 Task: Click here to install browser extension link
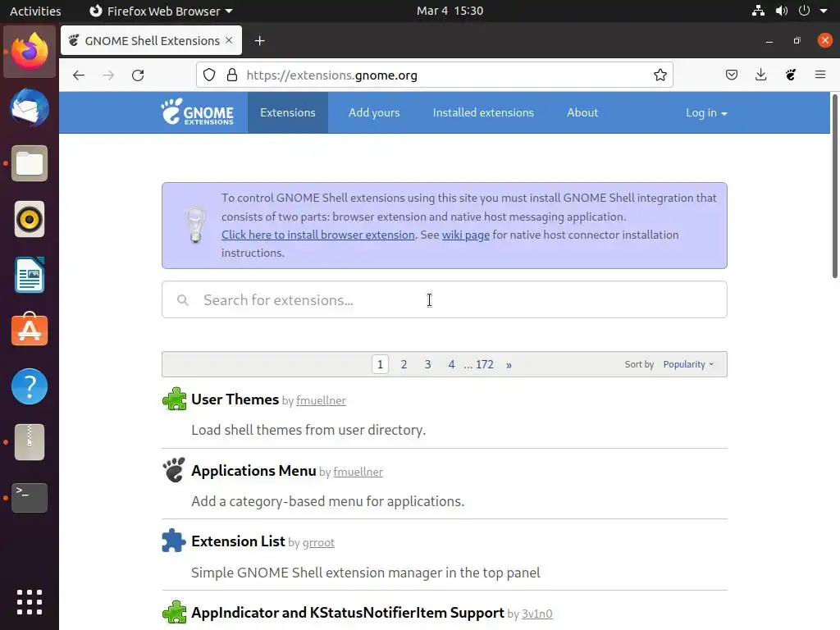pos(318,235)
